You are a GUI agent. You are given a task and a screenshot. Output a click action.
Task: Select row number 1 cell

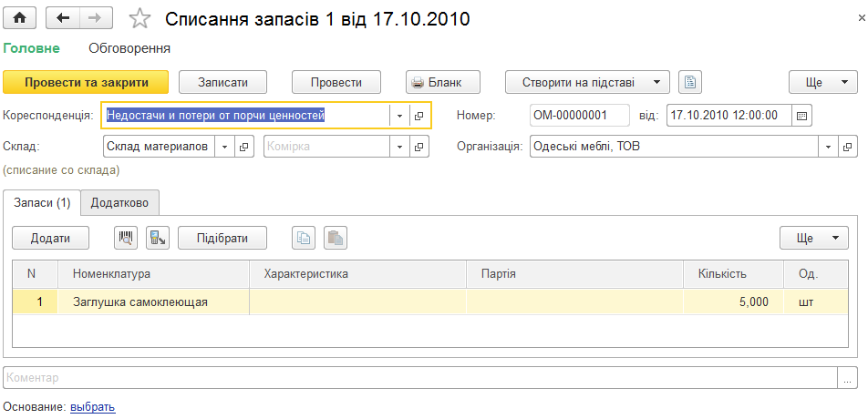click(35, 301)
